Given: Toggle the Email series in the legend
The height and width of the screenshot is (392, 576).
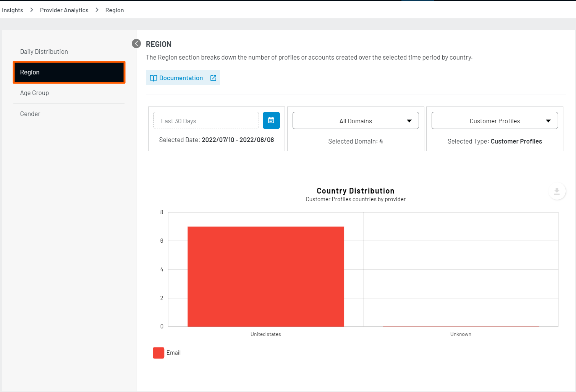Looking at the screenshot, I should point(173,353).
